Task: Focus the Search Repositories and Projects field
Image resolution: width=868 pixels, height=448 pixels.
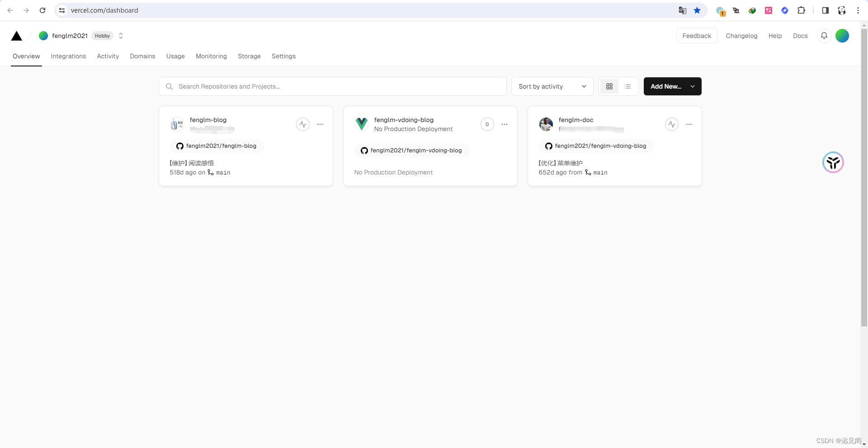Action: (332, 86)
